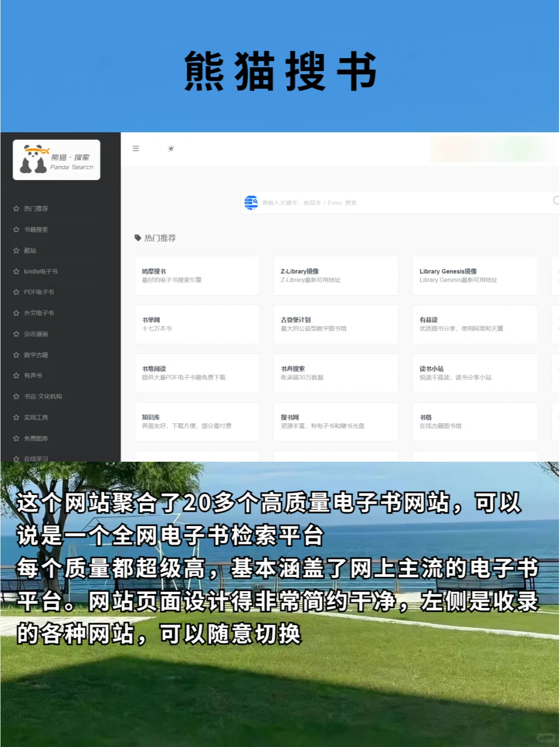Click star icon beside 免费图库
This screenshot has height=747, width=560.
16,438
